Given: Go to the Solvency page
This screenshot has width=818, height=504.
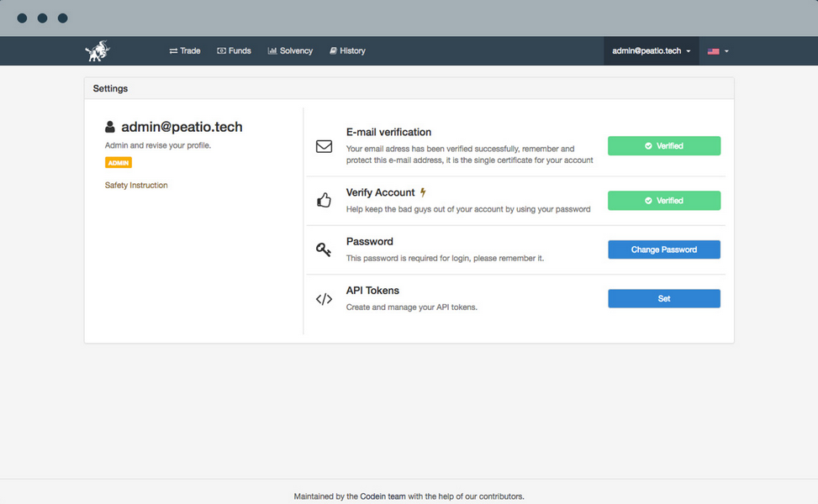Looking at the screenshot, I should 290,50.
